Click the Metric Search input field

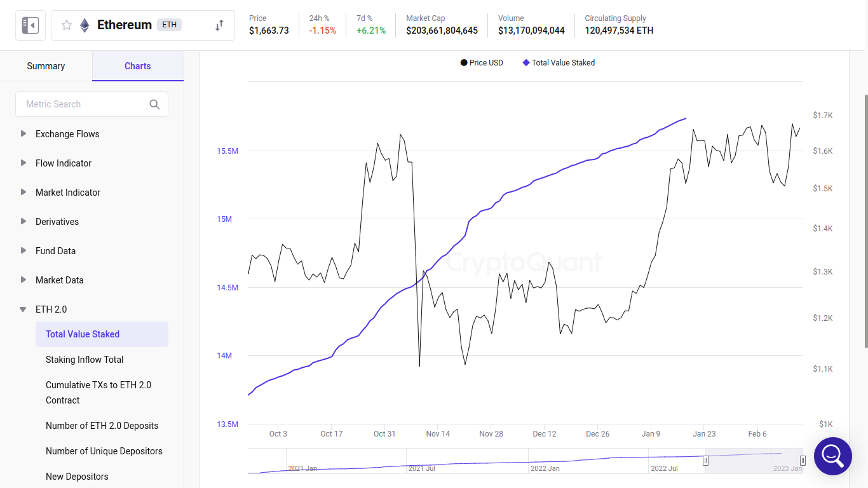pos(83,104)
